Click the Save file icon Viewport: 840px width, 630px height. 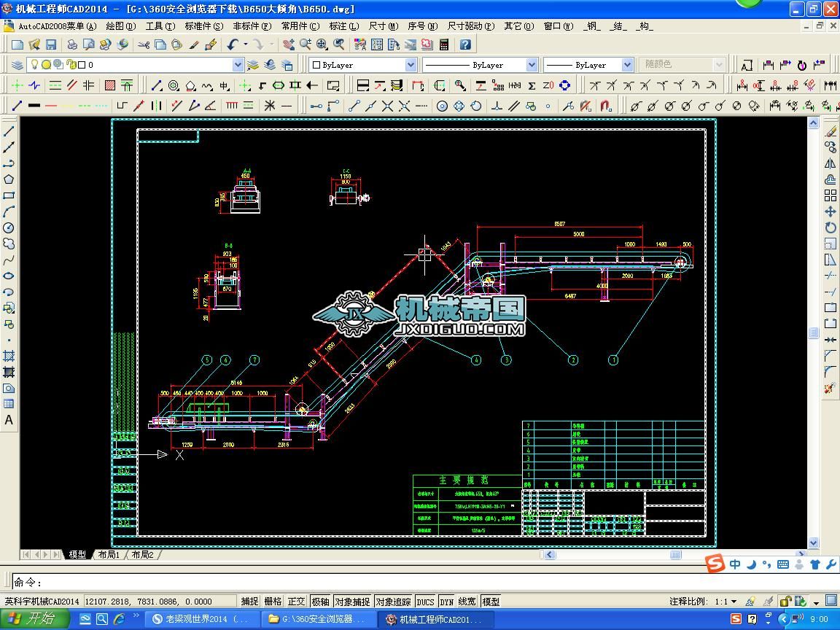[x=51, y=44]
